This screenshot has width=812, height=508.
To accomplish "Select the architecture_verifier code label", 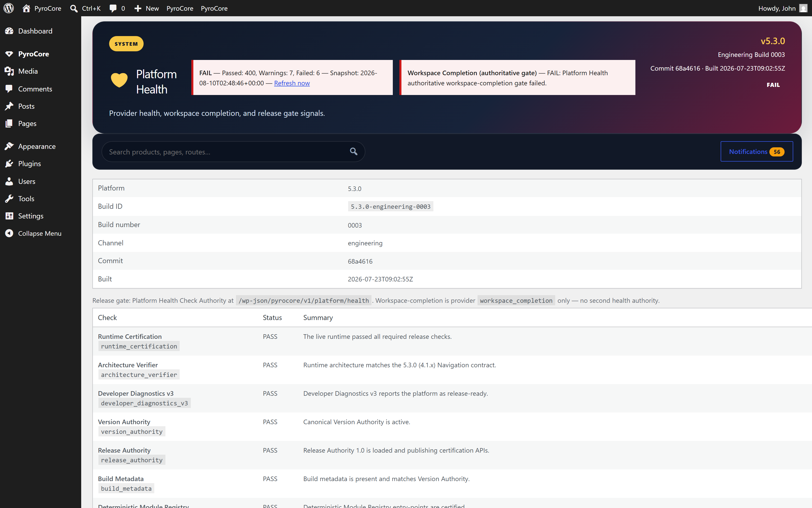I will (139, 375).
